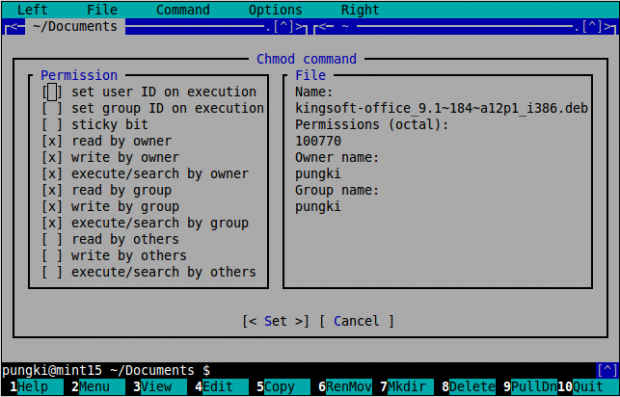This screenshot has height=397, width=620.
Task: Click the 8Delete function key
Action: click(469, 387)
